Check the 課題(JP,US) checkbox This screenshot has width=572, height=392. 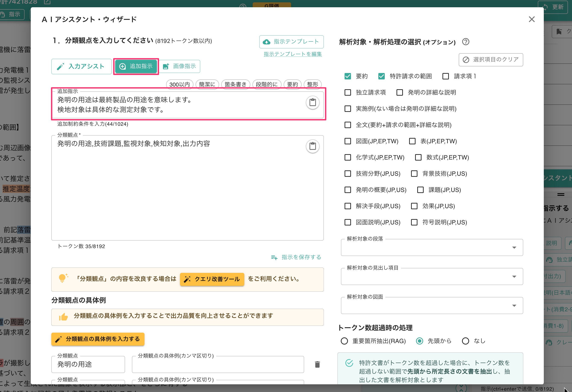tap(420, 190)
